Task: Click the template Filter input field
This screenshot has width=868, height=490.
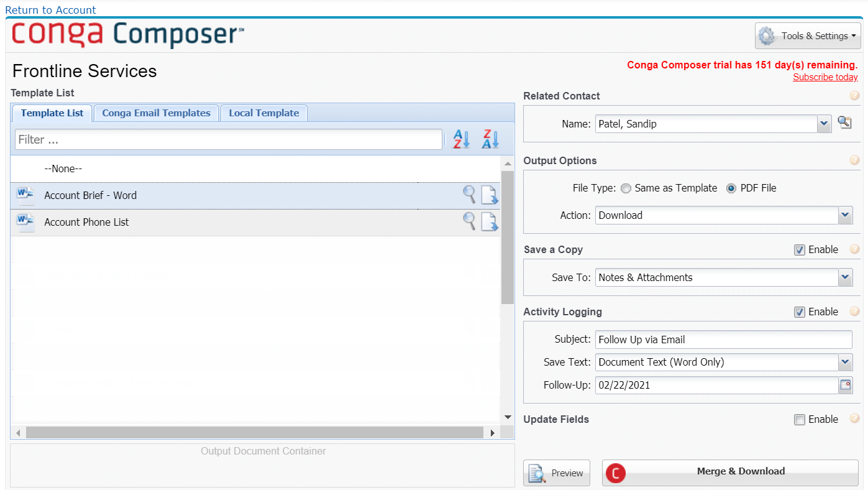Action: point(228,139)
